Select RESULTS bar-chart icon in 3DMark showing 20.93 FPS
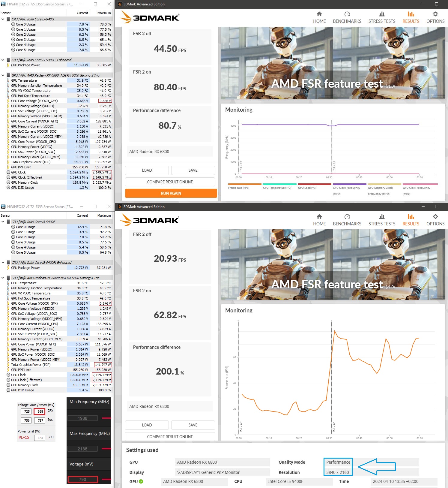The width and height of the screenshot is (448, 488). point(411,217)
